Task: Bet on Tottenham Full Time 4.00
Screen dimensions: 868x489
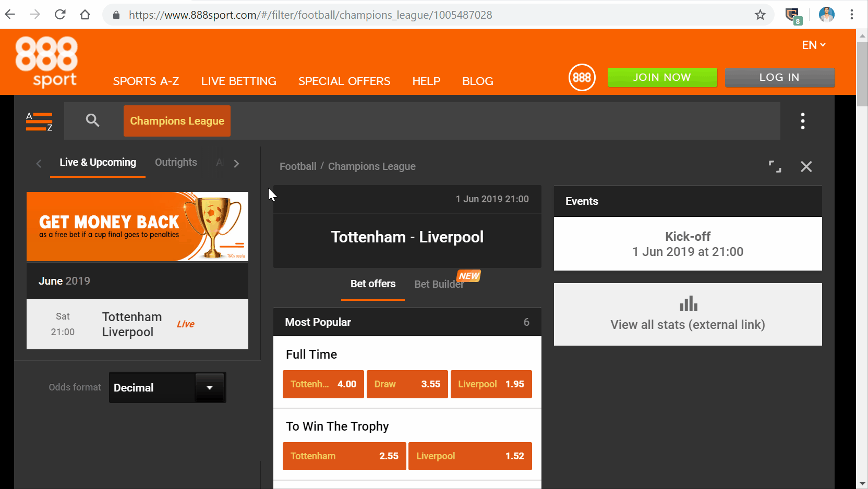Action: (x=323, y=384)
